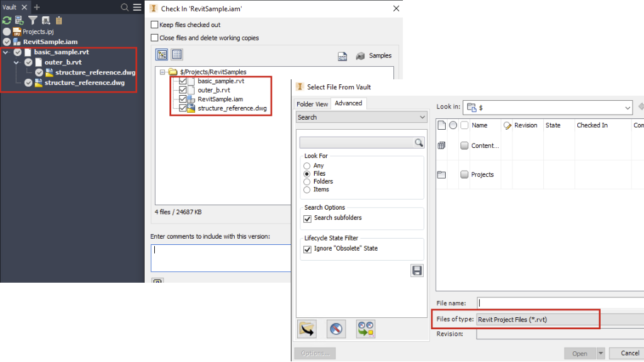Select structure_reference.dwg nested under outer_b.rvt

95,73
